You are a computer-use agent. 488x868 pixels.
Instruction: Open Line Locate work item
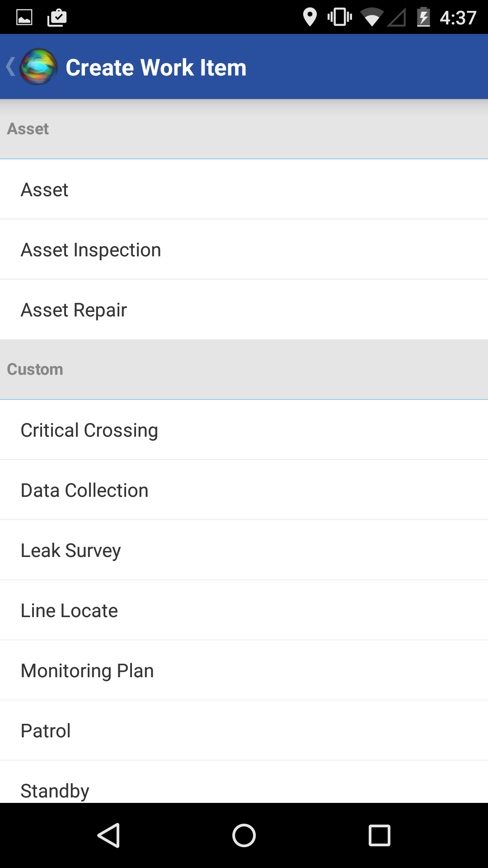coord(244,610)
